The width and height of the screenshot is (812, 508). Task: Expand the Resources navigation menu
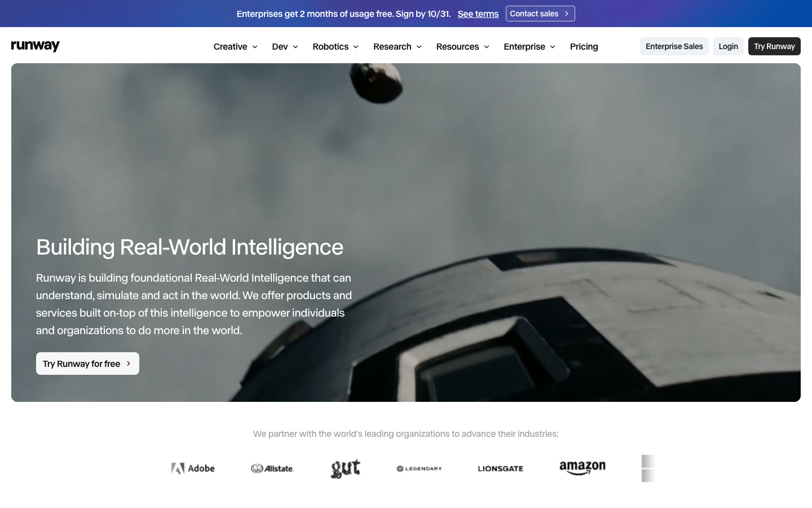pos(462,46)
